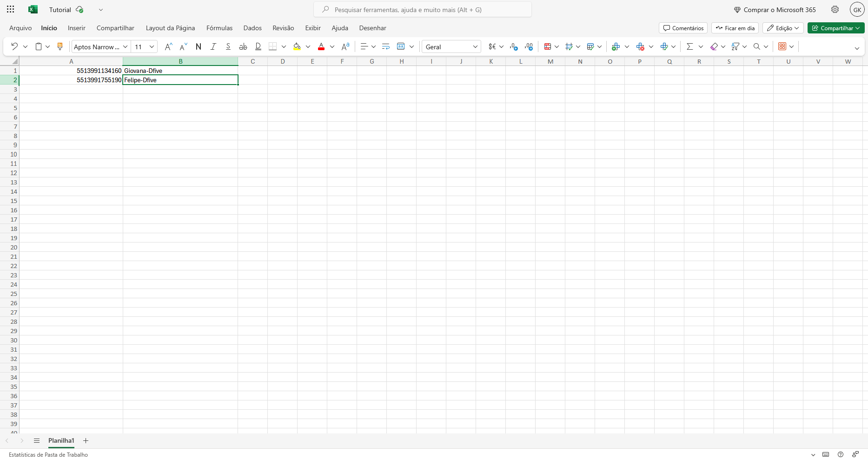Click the wrap text icon
The image size is (868, 459).
point(385,46)
